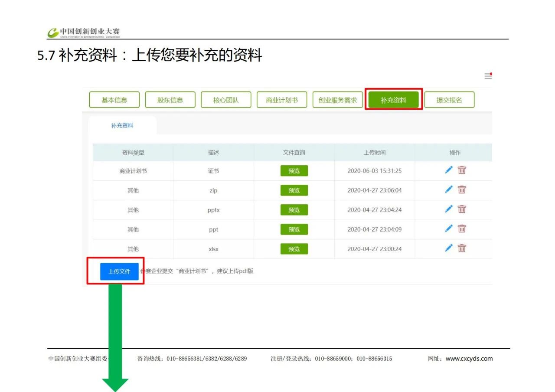Go to the 核心团队 tab
555x392 pixels.
point(226,100)
